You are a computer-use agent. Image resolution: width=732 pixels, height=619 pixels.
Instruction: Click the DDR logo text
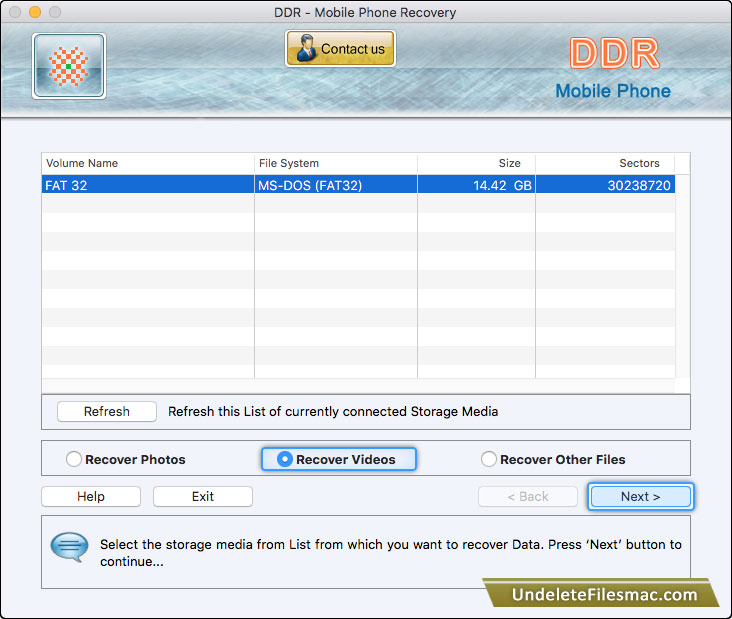coord(614,53)
